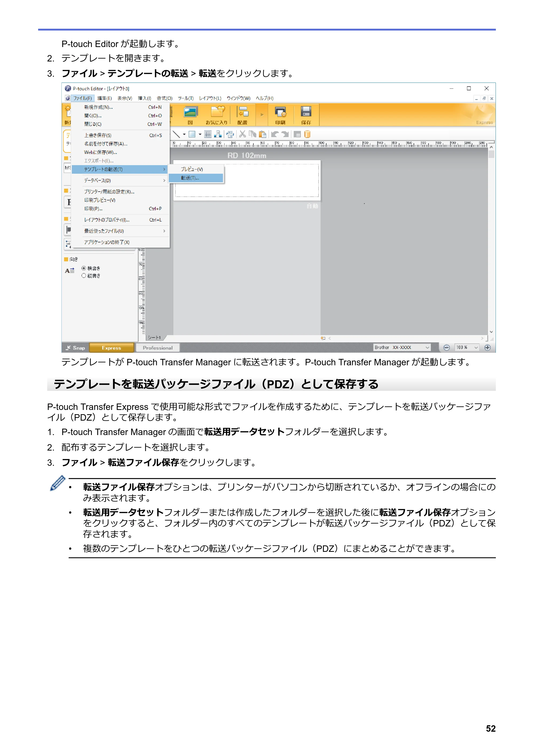Click 新規作成(N)... menu entry

click(120, 107)
